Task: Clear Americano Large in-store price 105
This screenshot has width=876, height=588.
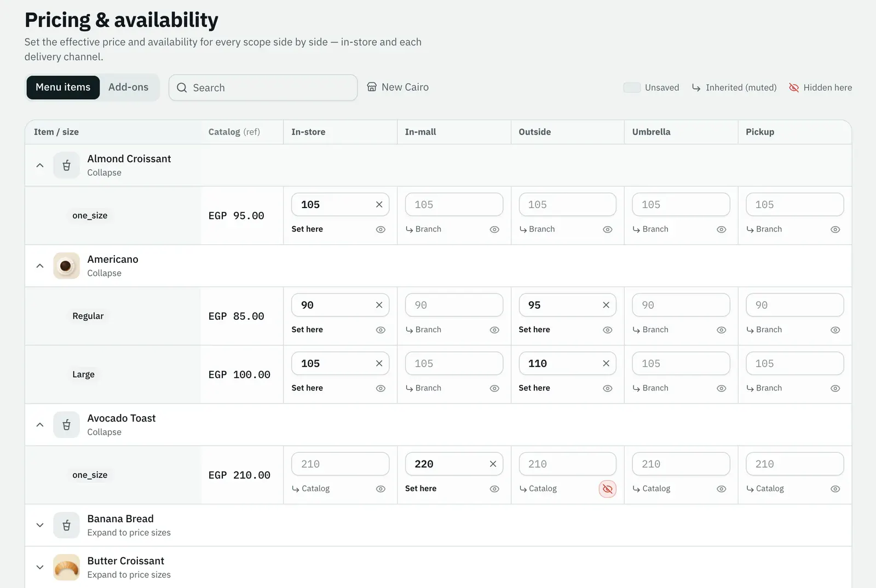Action: pyautogui.click(x=379, y=364)
